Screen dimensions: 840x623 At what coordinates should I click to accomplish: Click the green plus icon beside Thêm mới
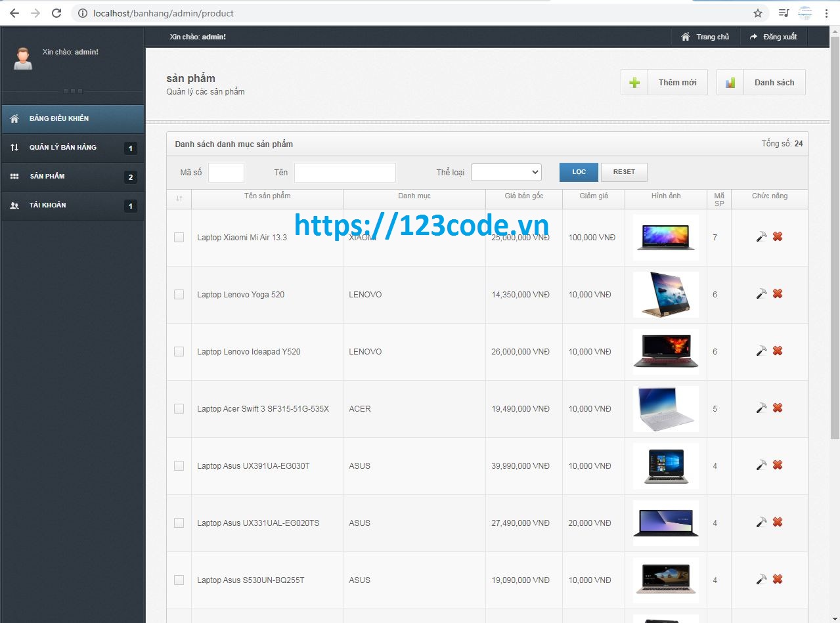click(x=634, y=81)
